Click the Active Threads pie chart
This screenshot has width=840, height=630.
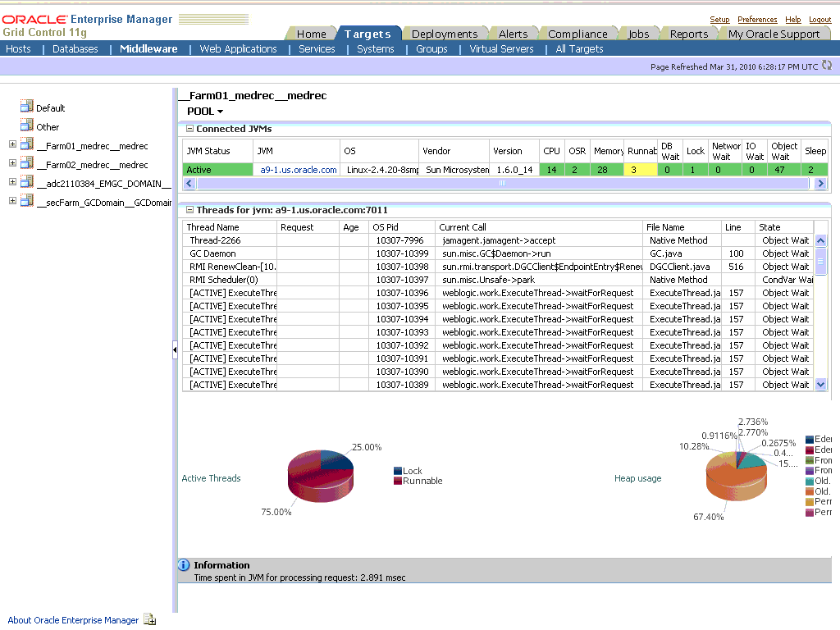(321, 475)
